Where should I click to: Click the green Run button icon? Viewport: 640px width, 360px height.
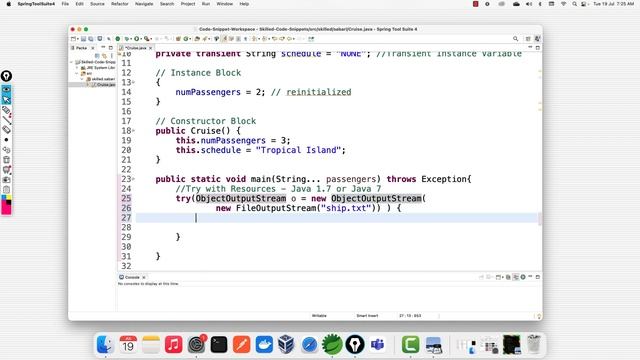(x=137, y=39)
